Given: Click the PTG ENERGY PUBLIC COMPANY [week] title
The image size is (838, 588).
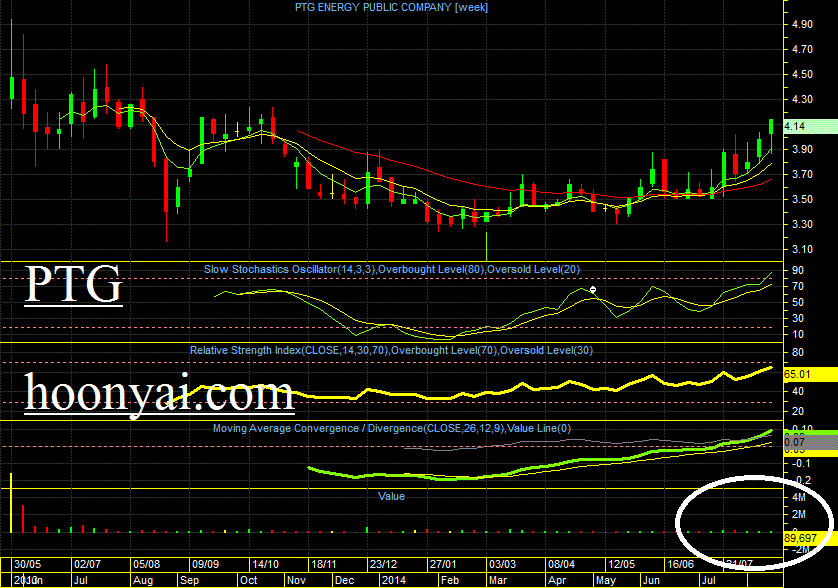Looking at the screenshot, I should pos(391,7).
